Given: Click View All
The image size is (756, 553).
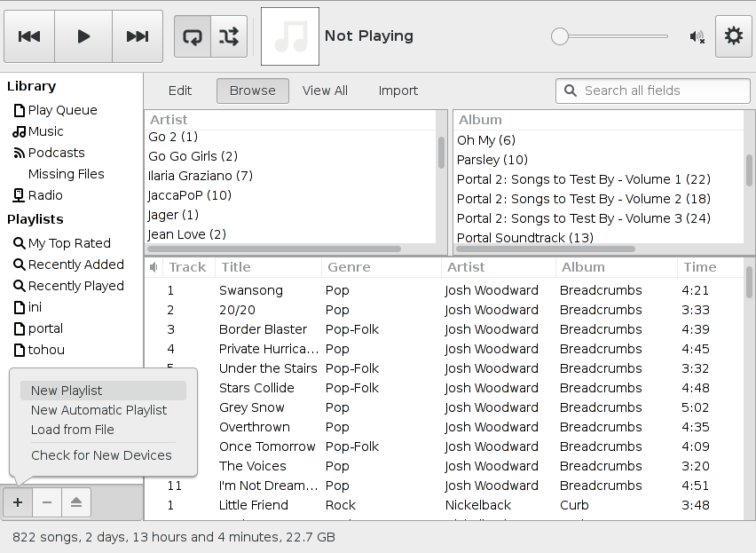Looking at the screenshot, I should coord(325,91).
